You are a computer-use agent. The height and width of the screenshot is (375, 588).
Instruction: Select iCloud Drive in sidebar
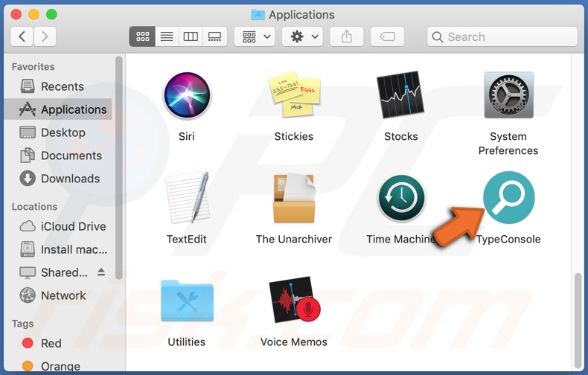pos(73,226)
